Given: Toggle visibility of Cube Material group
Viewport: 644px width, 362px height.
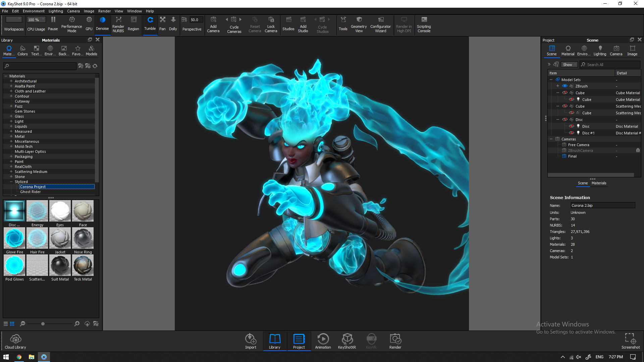Looking at the screenshot, I should tap(565, 93).
